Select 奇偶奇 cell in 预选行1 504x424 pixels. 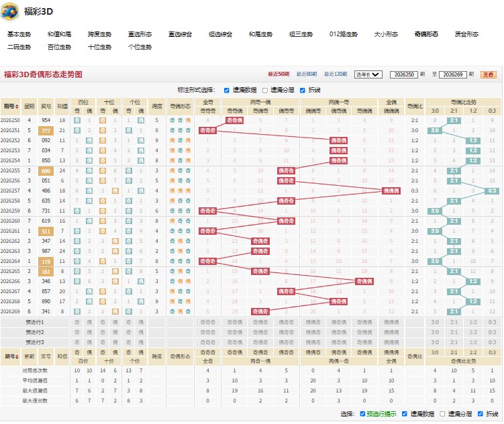(x=260, y=322)
